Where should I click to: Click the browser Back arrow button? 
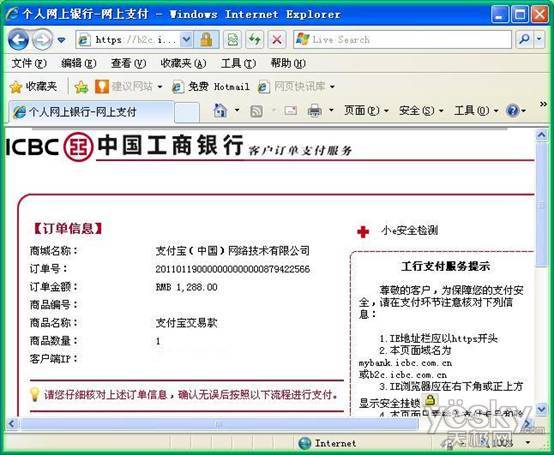(18, 40)
